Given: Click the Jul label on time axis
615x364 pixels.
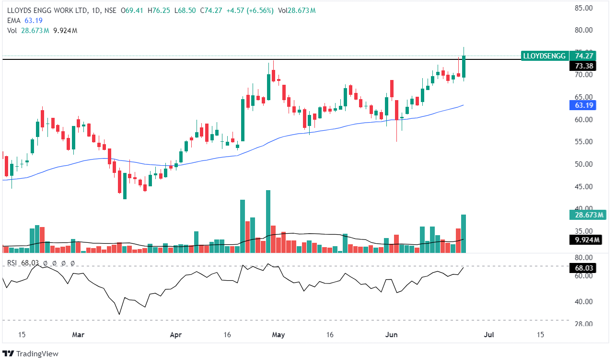Looking at the screenshot, I should pyautogui.click(x=488, y=335).
